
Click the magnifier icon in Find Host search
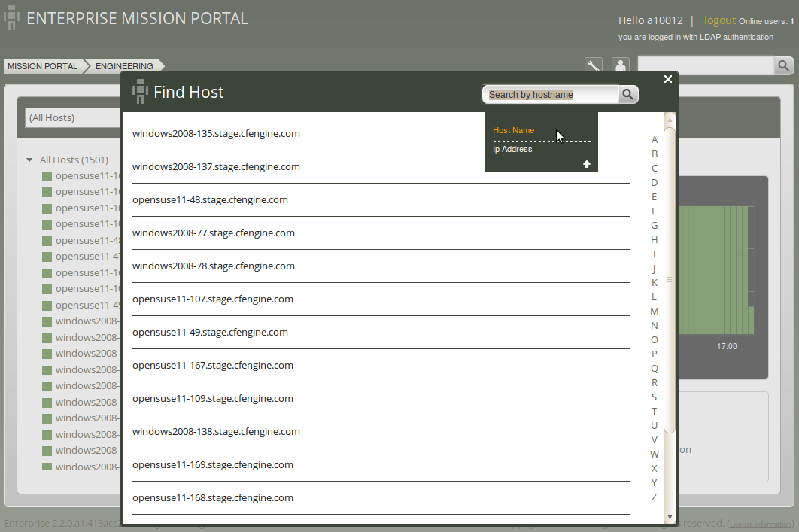(627, 94)
